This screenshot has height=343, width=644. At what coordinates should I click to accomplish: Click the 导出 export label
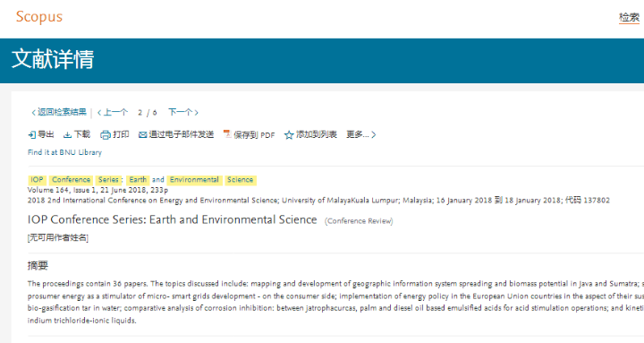46,134
